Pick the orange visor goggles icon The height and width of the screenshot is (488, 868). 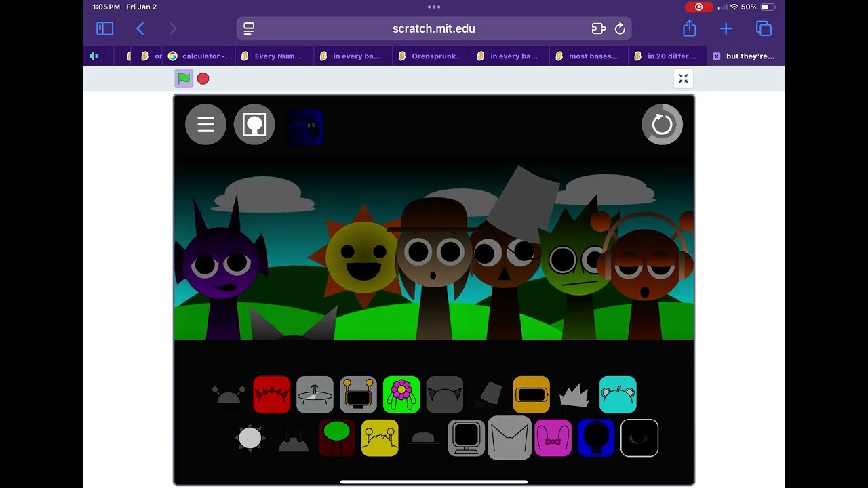point(531,394)
